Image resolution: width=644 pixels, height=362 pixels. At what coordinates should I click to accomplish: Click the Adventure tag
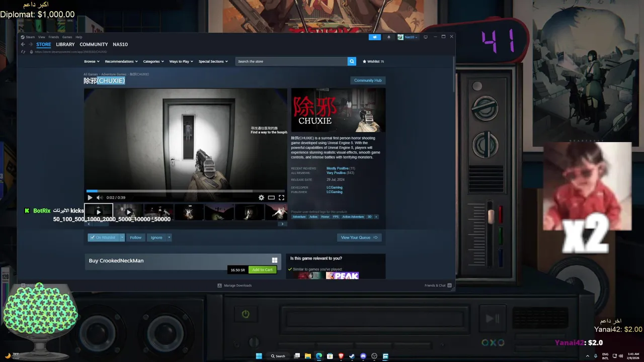[x=299, y=217]
